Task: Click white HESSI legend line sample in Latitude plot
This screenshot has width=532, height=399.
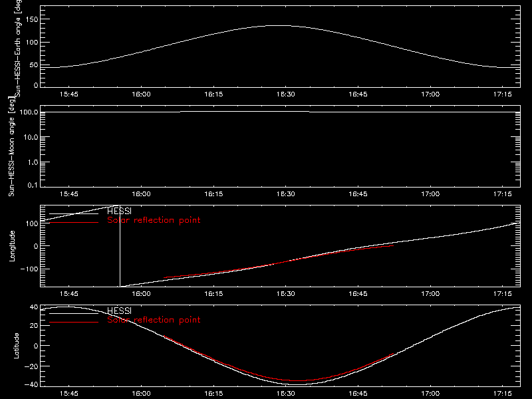Action: tap(74, 313)
